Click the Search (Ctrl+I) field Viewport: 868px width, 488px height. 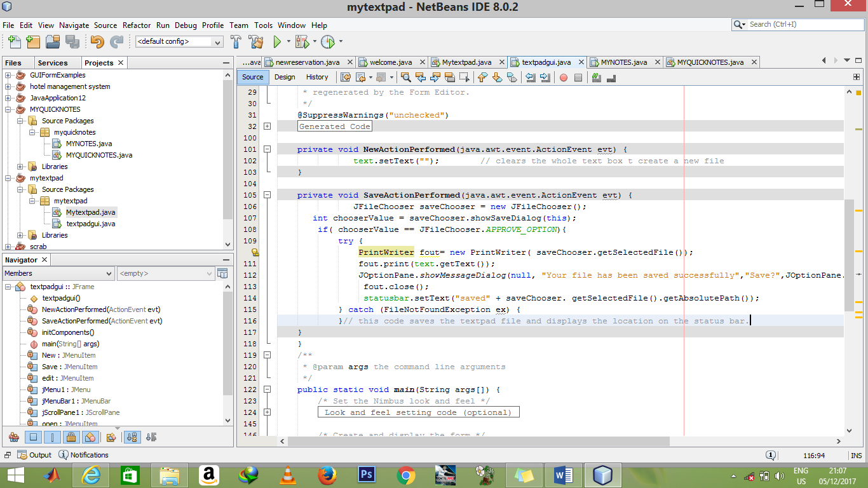[x=804, y=24]
